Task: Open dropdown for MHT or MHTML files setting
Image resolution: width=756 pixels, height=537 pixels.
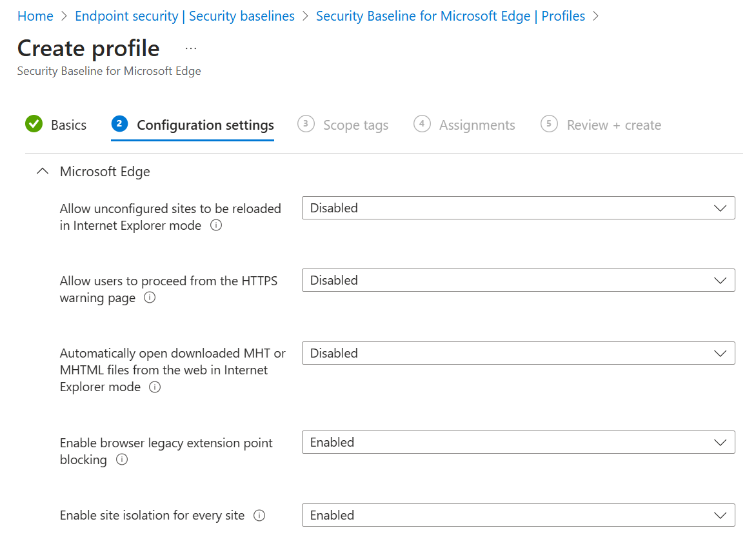Action: tap(519, 353)
